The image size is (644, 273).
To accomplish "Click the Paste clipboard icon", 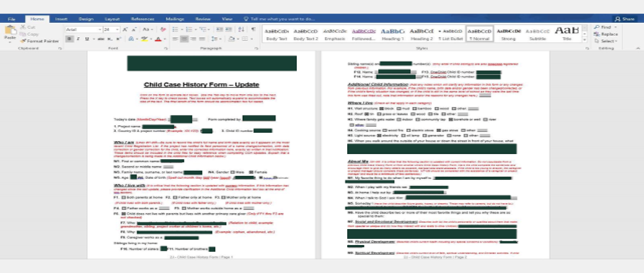I will [10, 30].
